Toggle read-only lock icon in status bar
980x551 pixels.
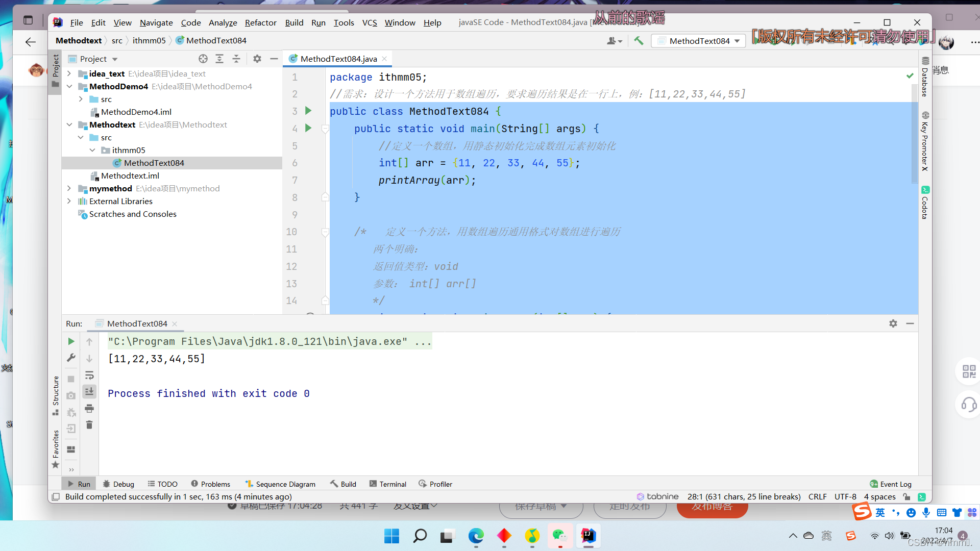906,497
